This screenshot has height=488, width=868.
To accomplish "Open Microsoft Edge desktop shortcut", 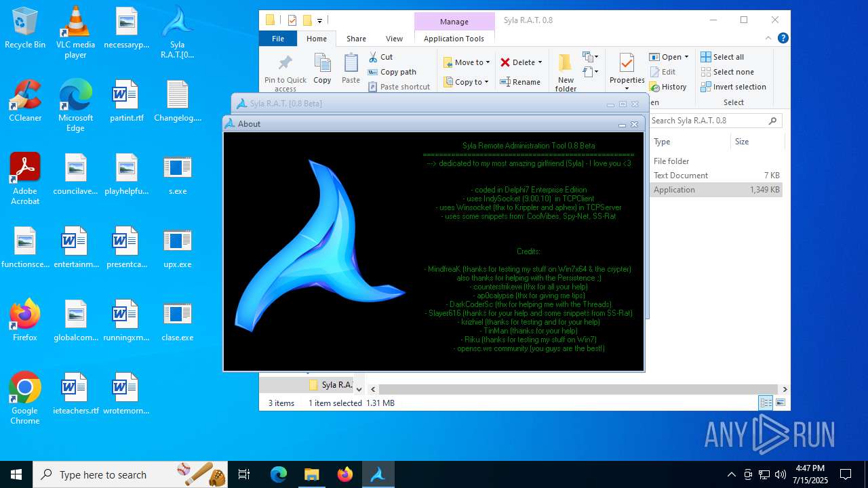I will pos(75,105).
